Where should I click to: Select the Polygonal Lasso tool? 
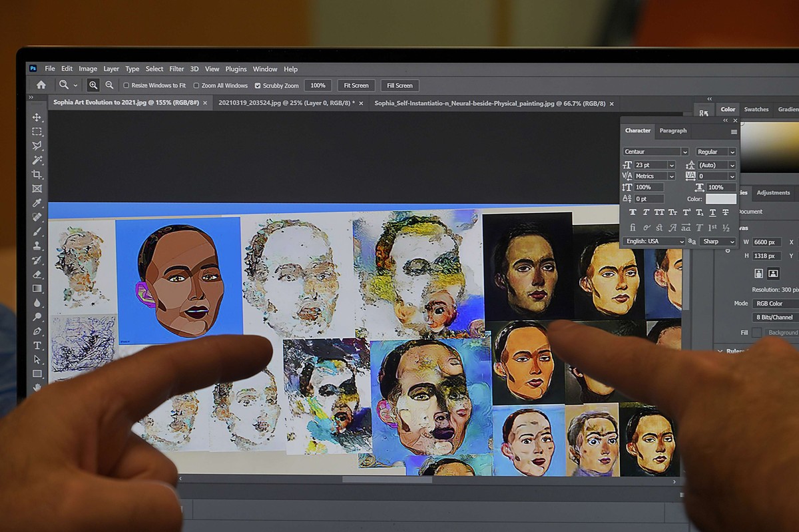tap(37, 146)
